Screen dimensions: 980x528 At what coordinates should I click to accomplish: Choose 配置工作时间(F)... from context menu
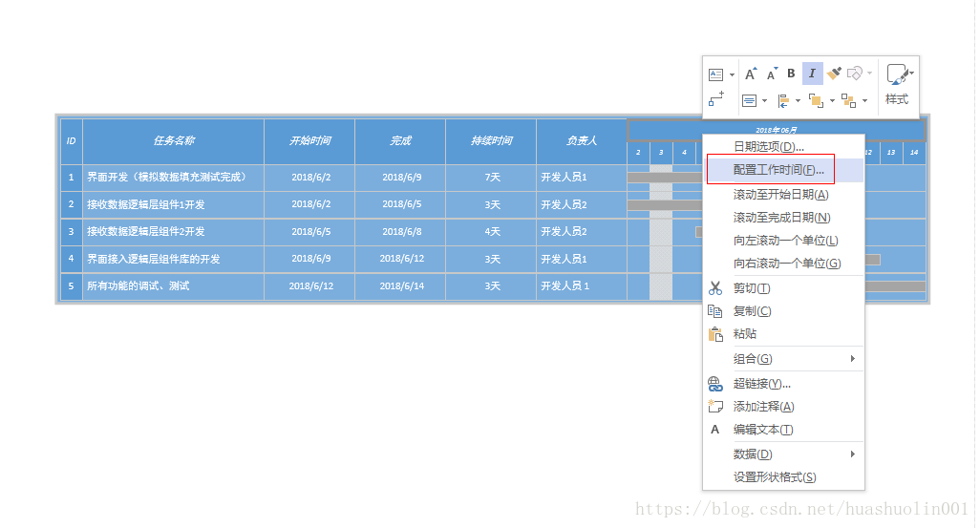[778, 170]
